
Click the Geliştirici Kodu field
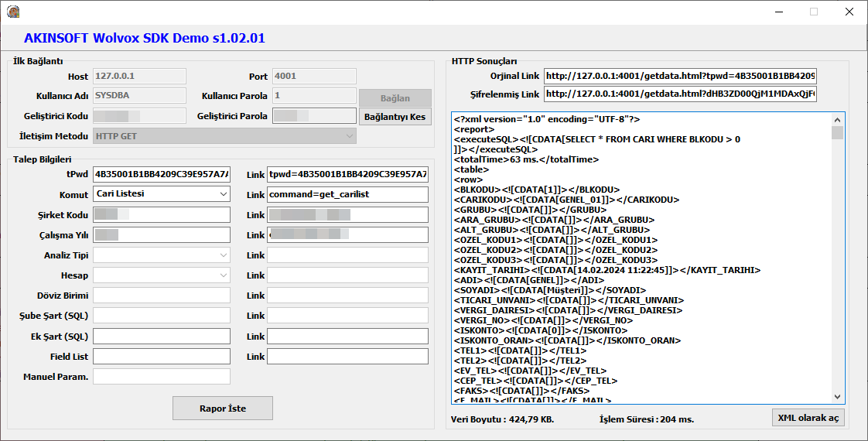pos(139,115)
